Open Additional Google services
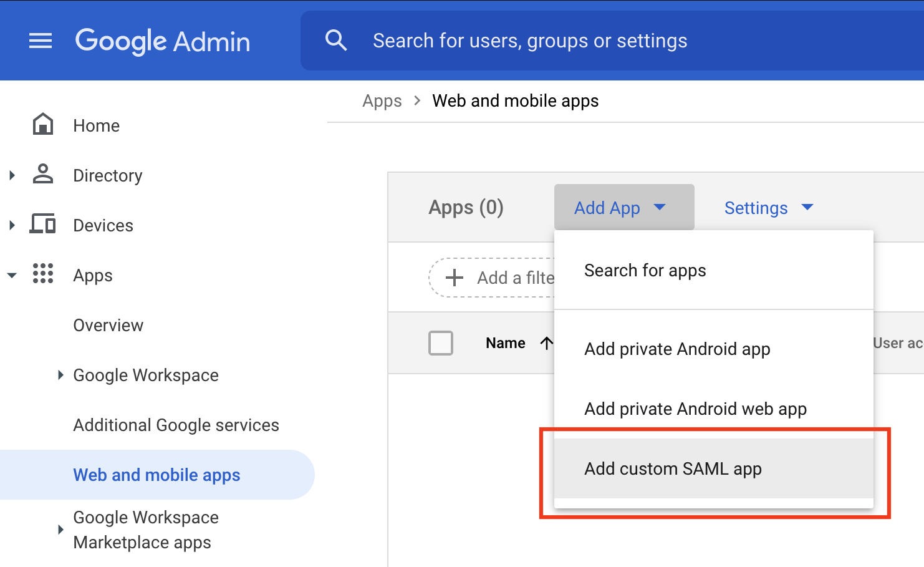The width and height of the screenshot is (924, 567). point(176,425)
